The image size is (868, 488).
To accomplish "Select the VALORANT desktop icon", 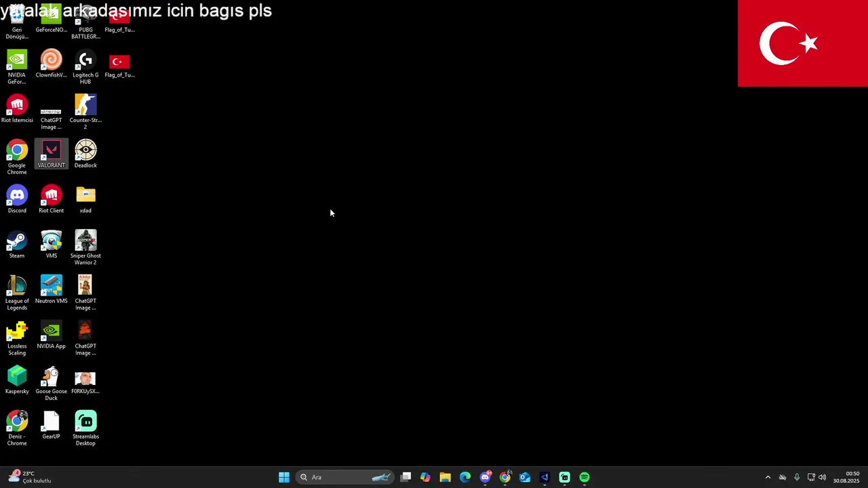I will tap(51, 155).
